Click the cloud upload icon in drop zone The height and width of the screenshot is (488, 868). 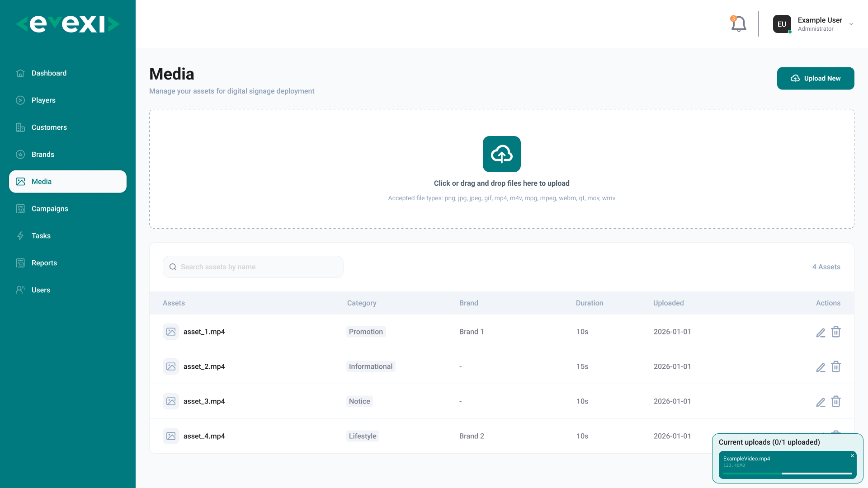tap(502, 154)
